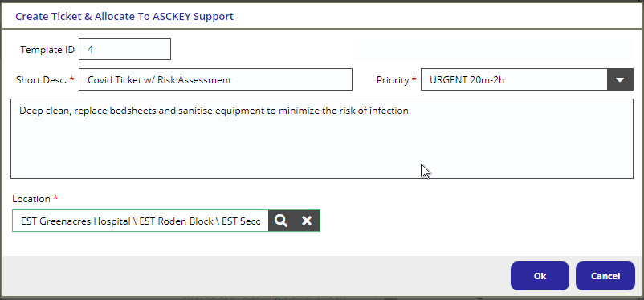This screenshot has height=300, width=644.
Task: Expand the Priority dropdown arrow
Action: click(620, 79)
